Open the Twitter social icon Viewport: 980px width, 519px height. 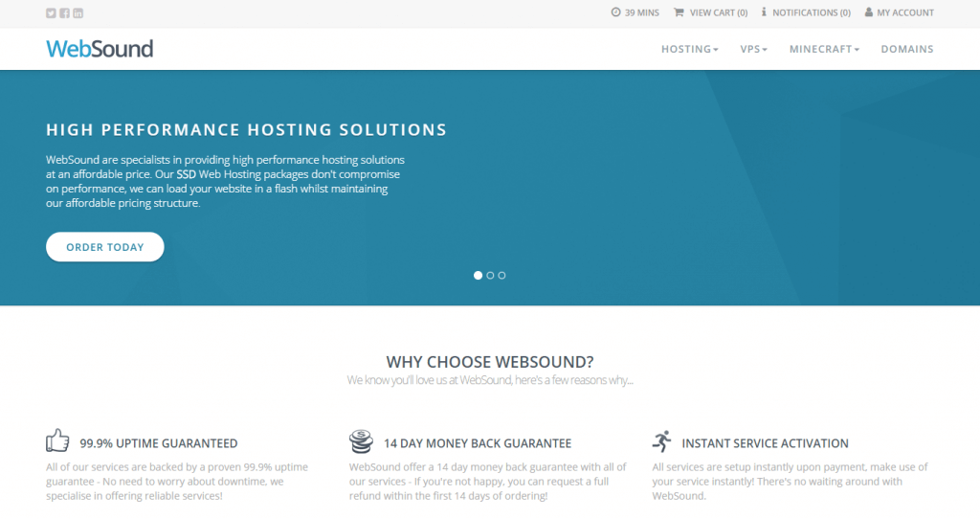52,13
